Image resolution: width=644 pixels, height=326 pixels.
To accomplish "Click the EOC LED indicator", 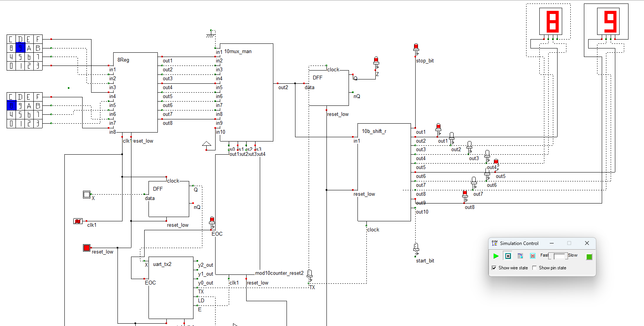I will pyautogui.click(x=212, y=222).
